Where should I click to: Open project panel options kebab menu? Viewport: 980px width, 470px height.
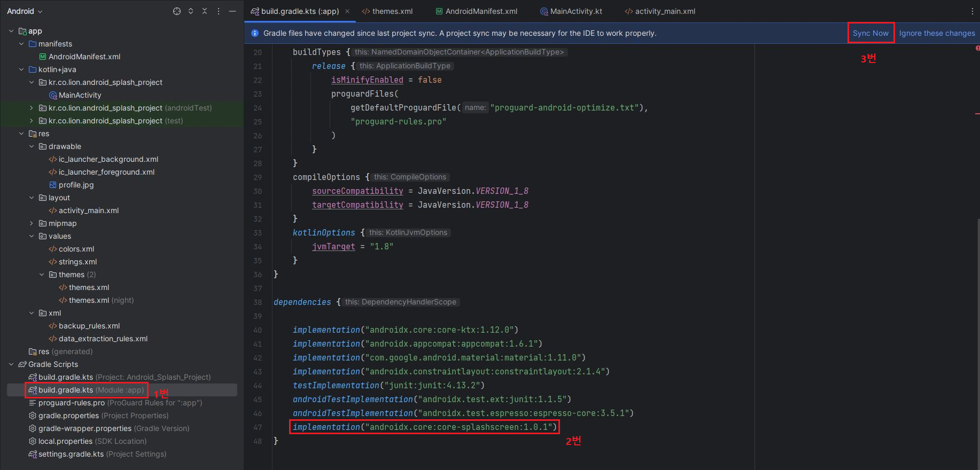pos(219,11)
